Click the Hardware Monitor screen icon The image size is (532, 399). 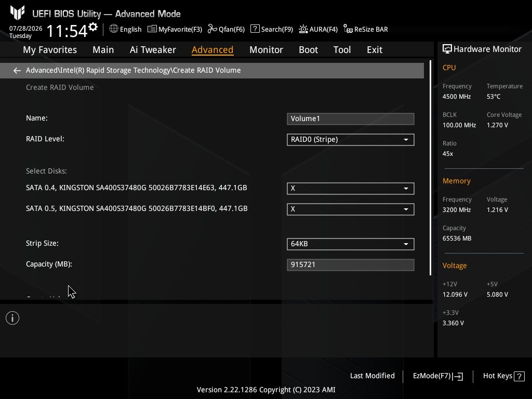click(447, 49)
